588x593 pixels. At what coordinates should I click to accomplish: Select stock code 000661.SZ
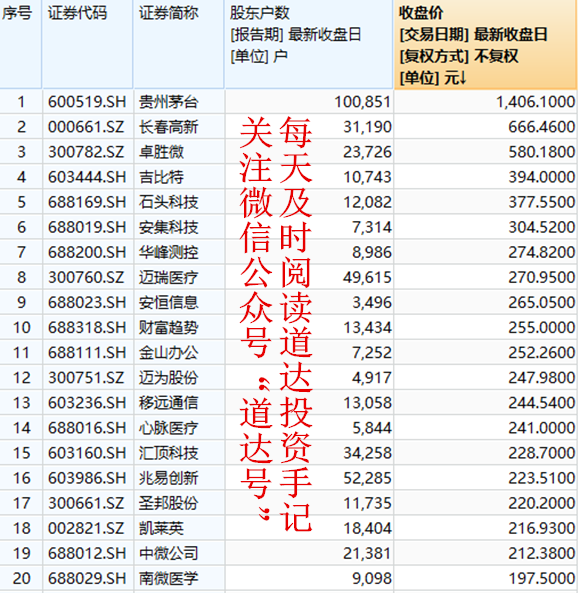[x=86, y=127]
